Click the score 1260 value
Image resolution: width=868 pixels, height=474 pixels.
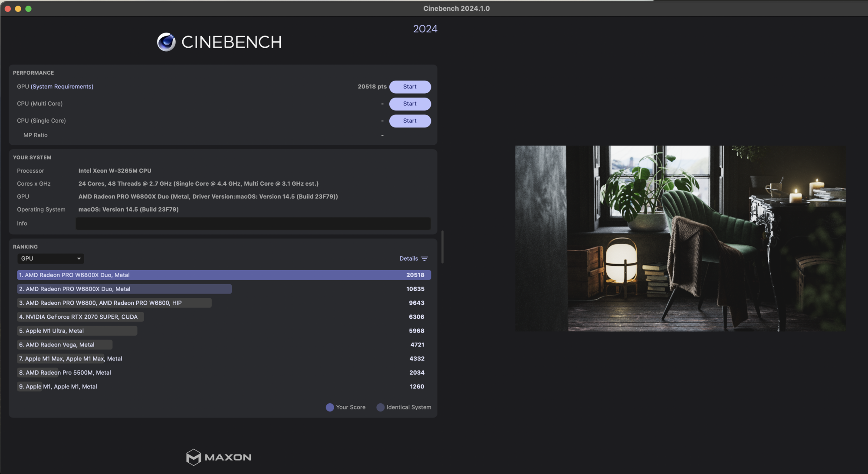click(417, 386)
